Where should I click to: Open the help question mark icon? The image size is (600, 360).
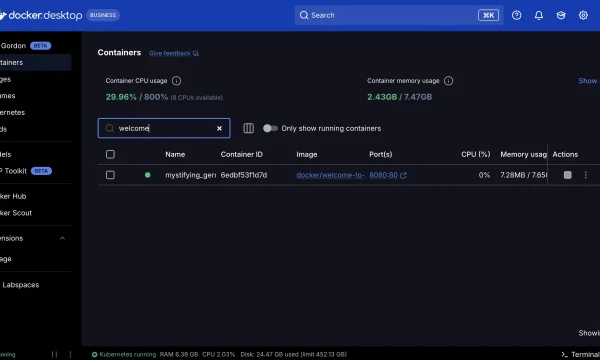click(x=517, y=15)
